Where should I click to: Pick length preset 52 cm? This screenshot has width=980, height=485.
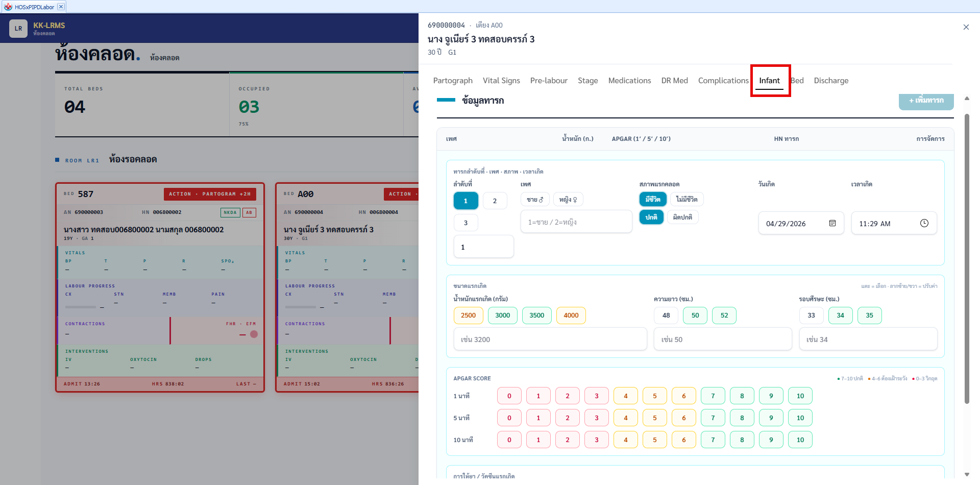point(724,316)
